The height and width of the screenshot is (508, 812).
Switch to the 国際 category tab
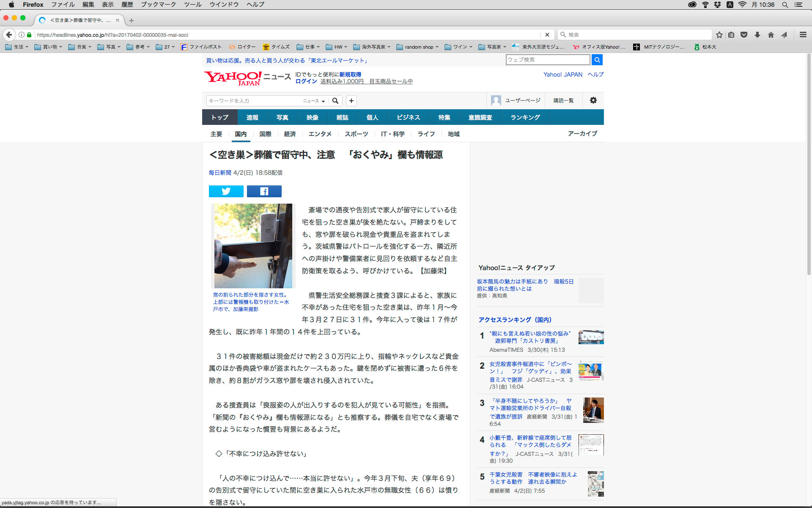[265, 134]
